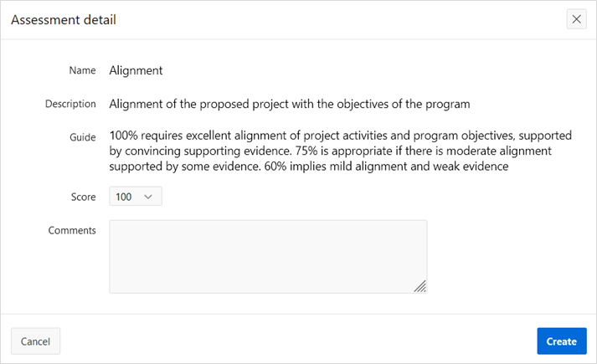Click the Description text about program objectives

coord(289,105)
